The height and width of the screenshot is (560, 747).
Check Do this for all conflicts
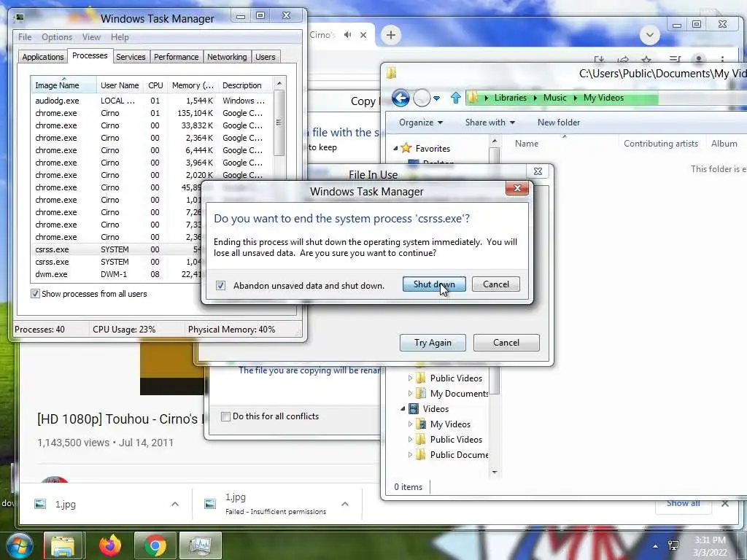point(226,416)
